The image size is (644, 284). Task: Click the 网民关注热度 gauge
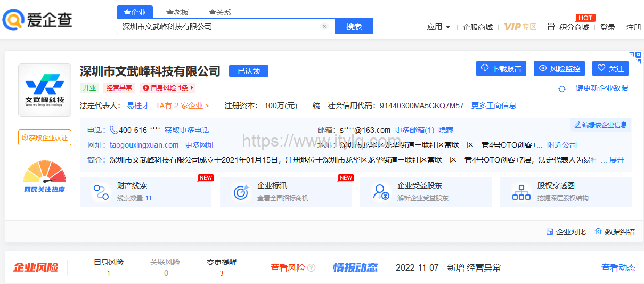pos(45,177)
